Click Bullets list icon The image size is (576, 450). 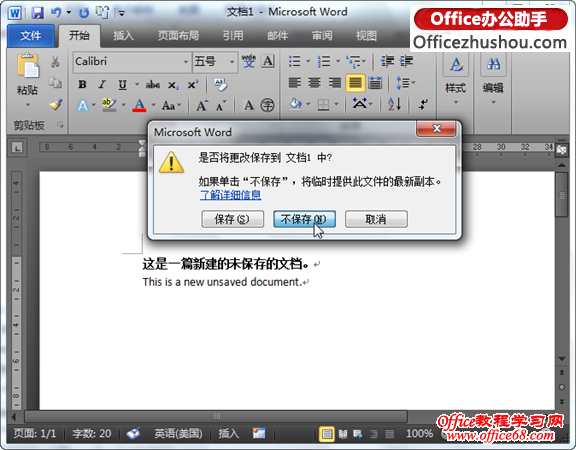[295, 61]
